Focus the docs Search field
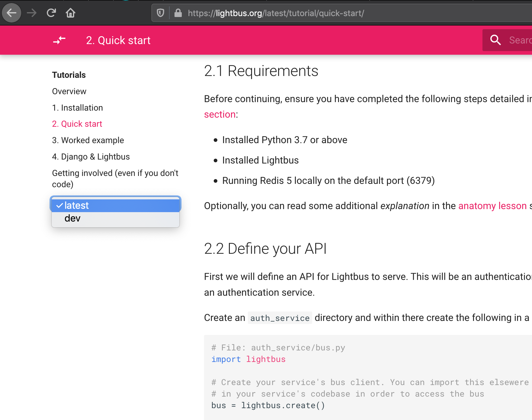532x420 pixels. 507,40
